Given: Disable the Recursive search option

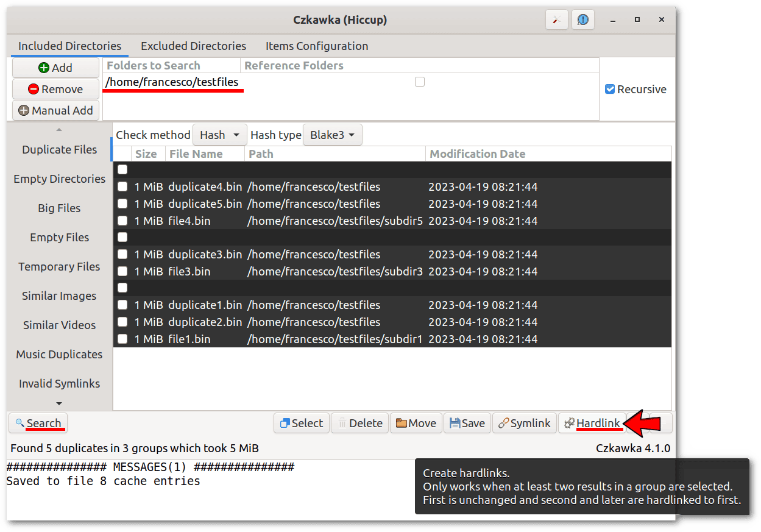Looking at the screenshot, I should [x=610, y=89].
